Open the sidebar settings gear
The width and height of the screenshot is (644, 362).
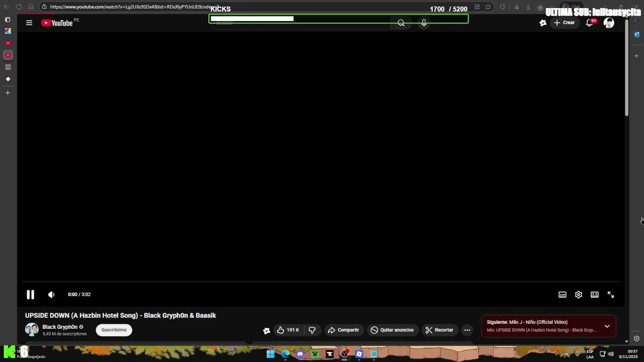[636, 339]
